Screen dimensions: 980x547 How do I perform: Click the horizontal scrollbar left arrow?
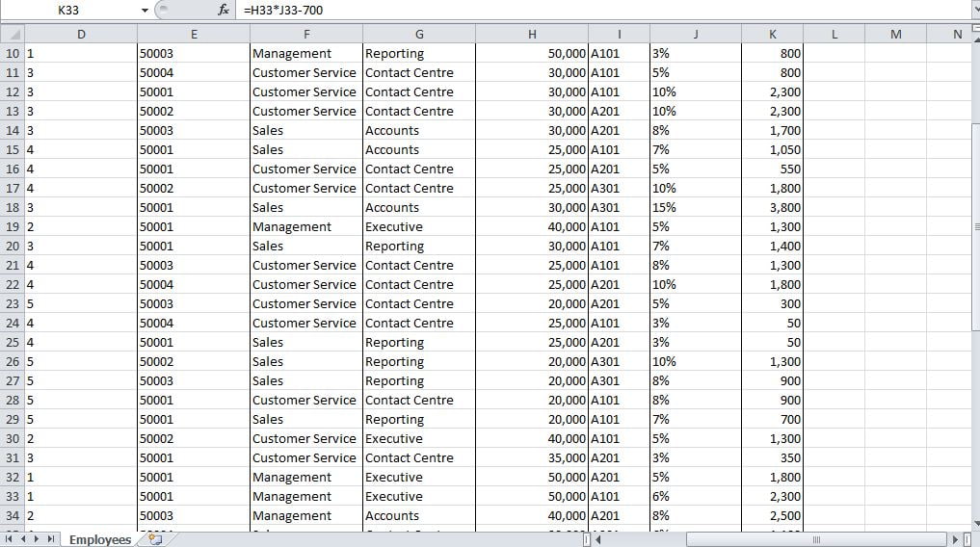pos(597,539)
